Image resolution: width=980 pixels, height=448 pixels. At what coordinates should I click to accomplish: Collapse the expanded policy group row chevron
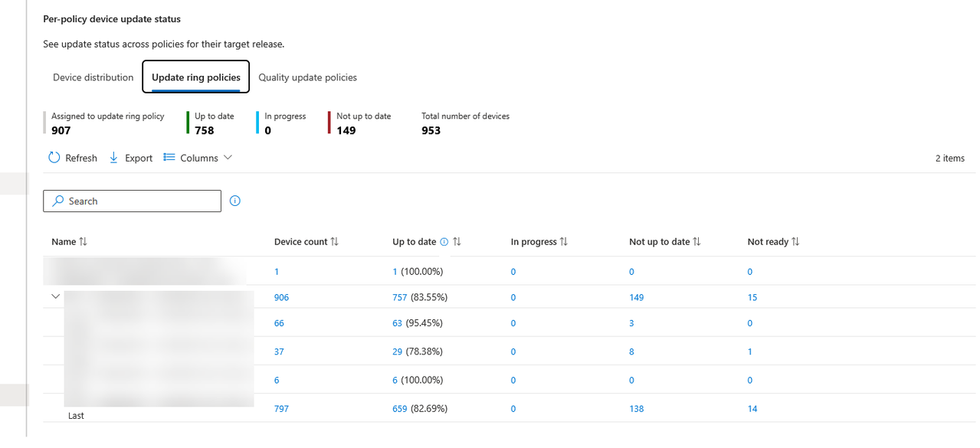56,296
